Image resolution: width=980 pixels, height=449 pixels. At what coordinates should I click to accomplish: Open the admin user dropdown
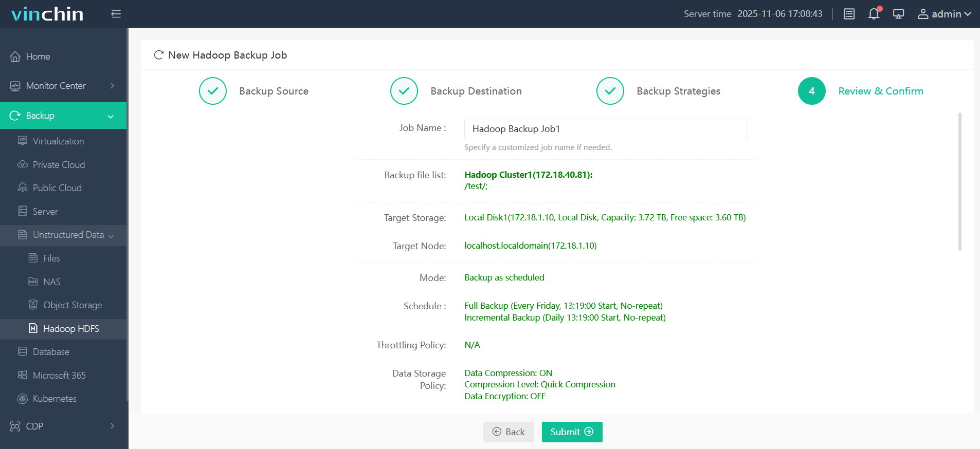(944, 14)
